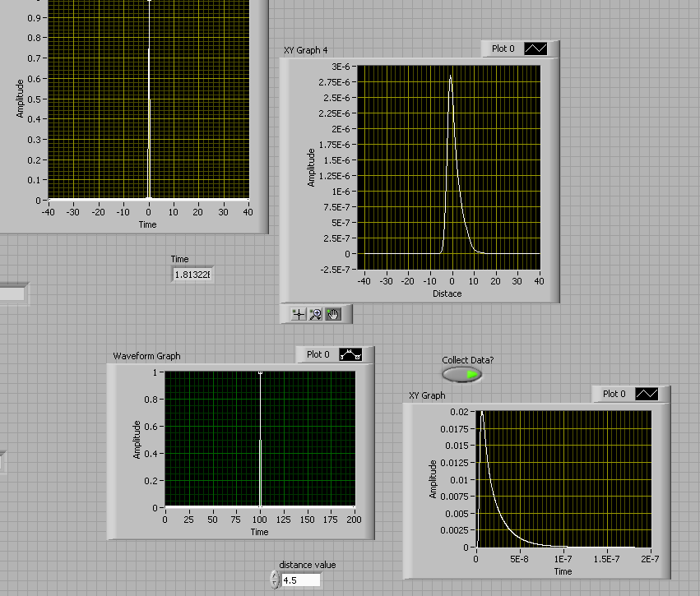Open the zoom tool in graph palette

coord(316,313)
